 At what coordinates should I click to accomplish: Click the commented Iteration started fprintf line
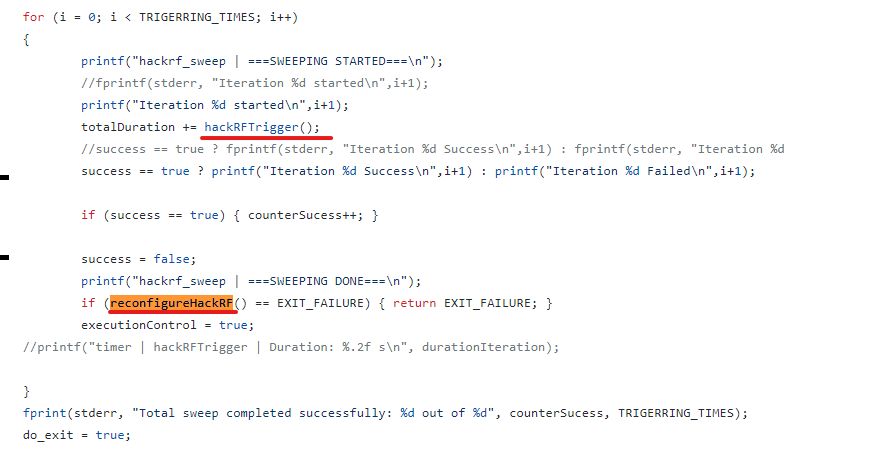click(x=255, y=83)
